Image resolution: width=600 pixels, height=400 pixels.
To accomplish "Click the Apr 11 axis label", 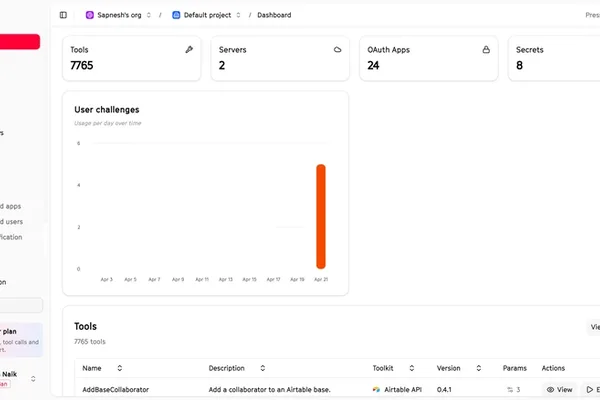I will pyautogui.click(x=202, y=279).
